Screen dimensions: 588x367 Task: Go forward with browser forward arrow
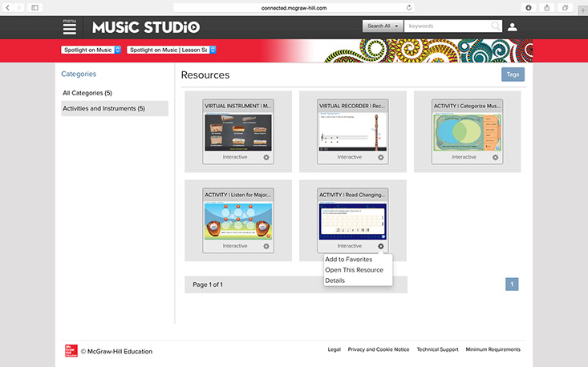[x=18, y=7]
